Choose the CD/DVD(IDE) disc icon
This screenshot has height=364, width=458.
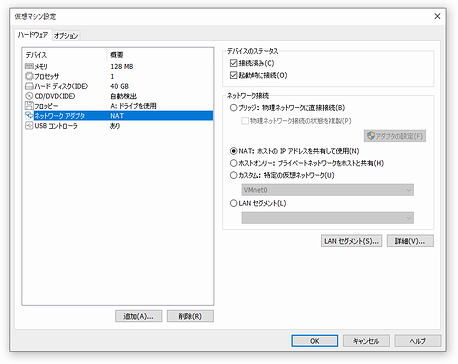pos(29,96)
